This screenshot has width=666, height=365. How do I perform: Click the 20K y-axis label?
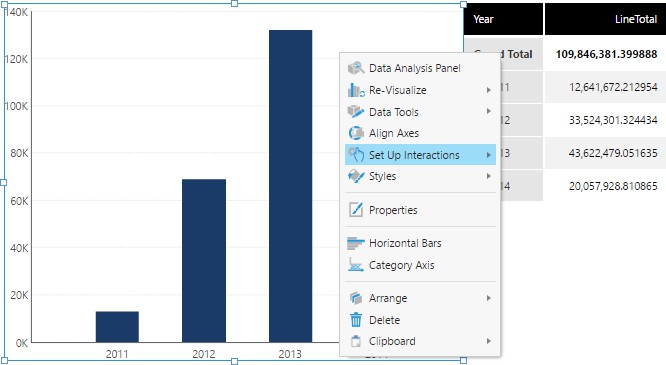click(x=19, y=295)
